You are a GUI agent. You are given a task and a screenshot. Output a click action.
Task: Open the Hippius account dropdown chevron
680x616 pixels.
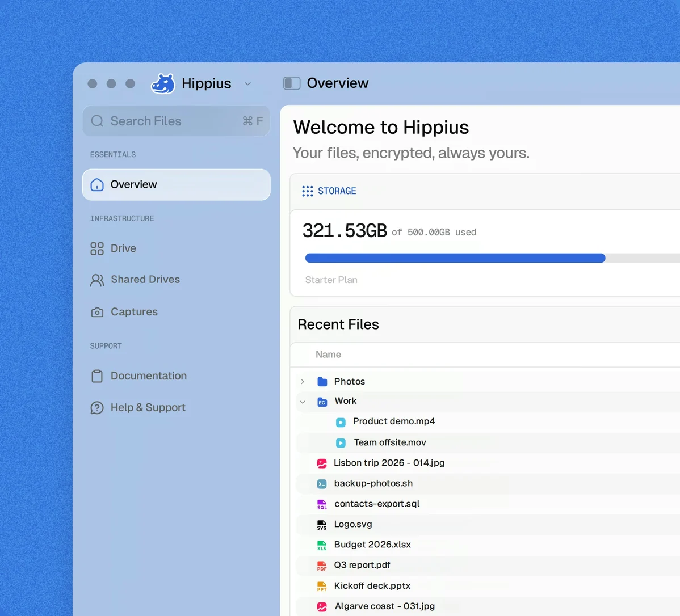247,84
